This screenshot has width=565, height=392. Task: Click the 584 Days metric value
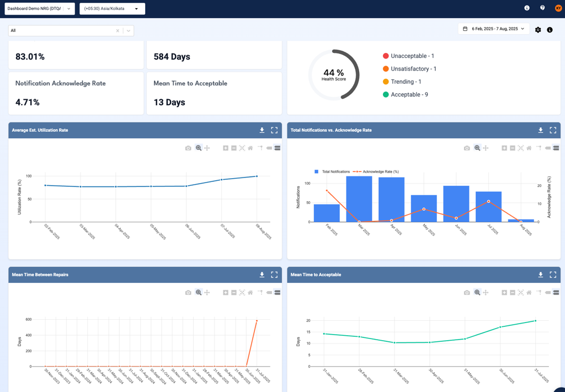tap(172, 57)
